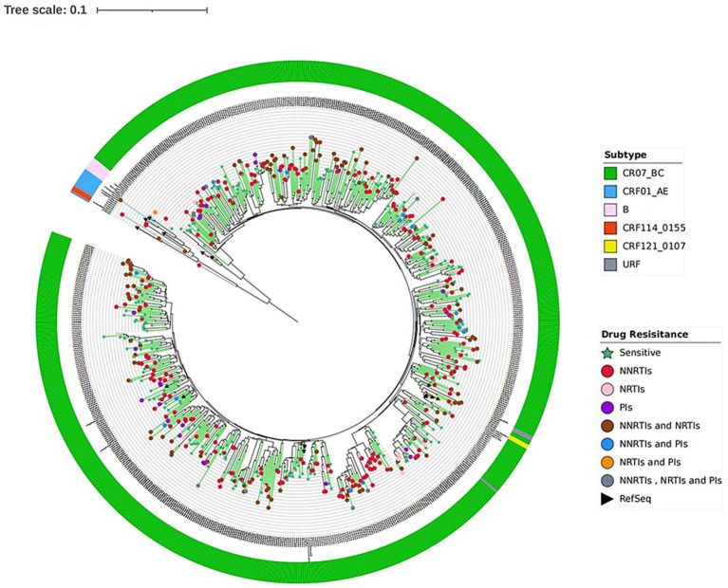The image size is (728, 588).
Task: Click the Subtype legend heading
Action: (x=625, y=155)
